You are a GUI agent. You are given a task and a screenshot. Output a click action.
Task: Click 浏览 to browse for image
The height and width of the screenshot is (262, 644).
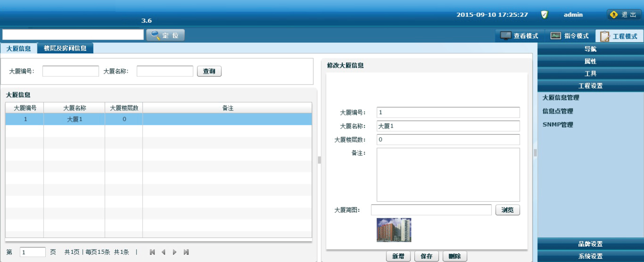pyautogui.click(x=507, y=210)
